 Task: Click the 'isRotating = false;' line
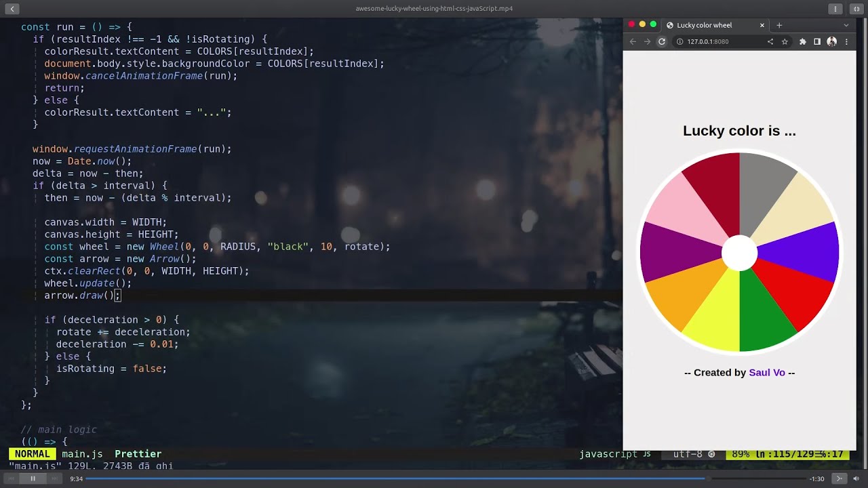click(x=111, y=369)
